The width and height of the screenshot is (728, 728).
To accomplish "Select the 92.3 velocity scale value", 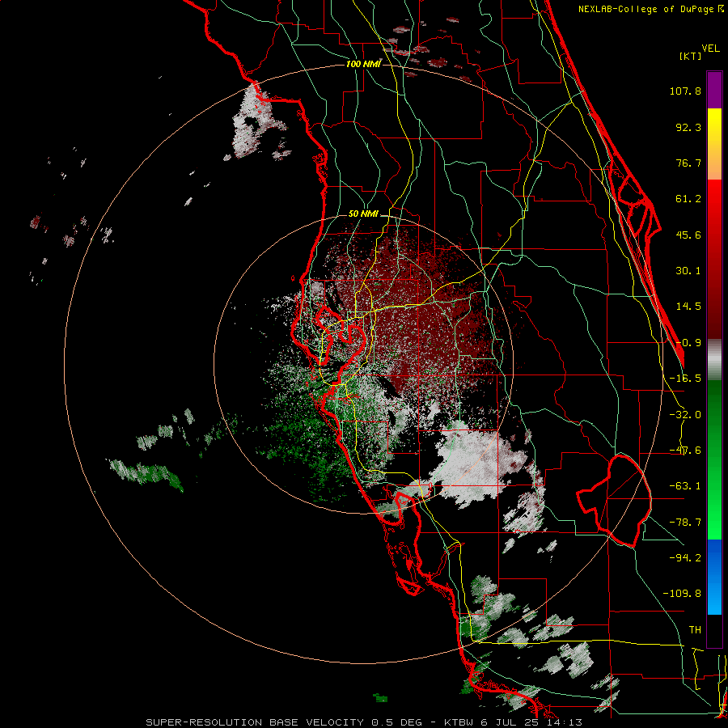I will 688,127.
